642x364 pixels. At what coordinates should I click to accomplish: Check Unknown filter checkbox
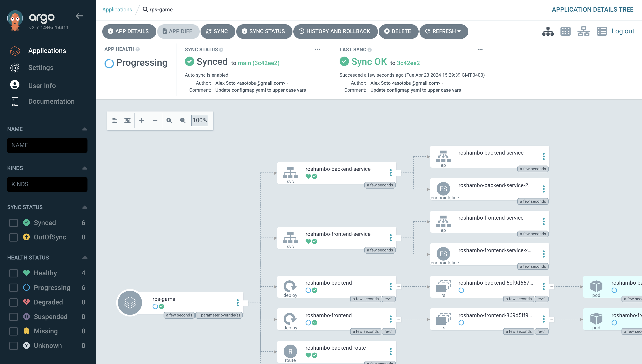[x=14, y=345]
